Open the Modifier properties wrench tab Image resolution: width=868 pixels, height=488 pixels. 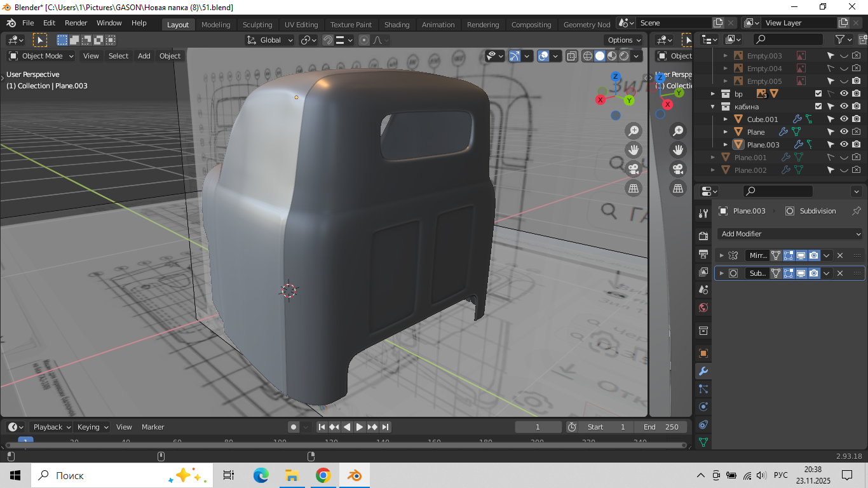[x=703, y=371]
